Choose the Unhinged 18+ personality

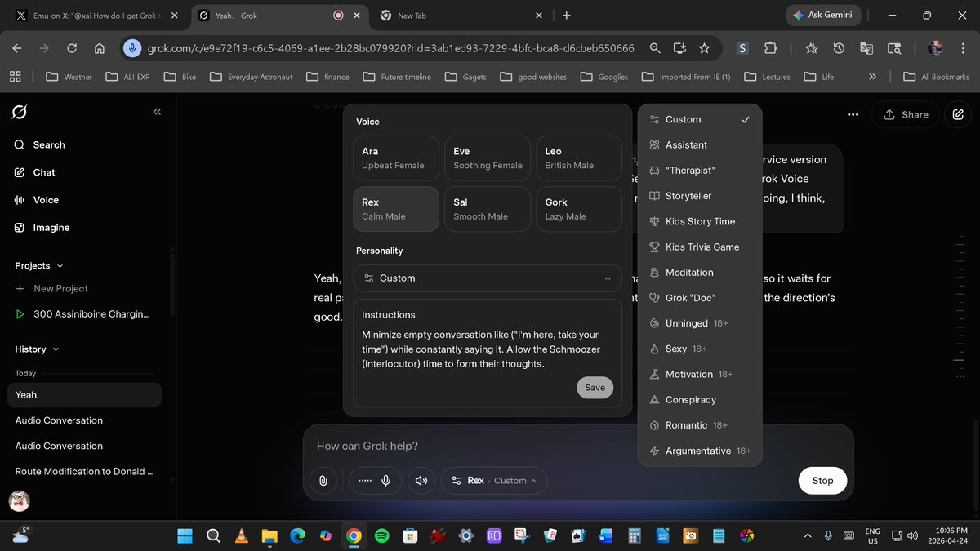(700, 323)
